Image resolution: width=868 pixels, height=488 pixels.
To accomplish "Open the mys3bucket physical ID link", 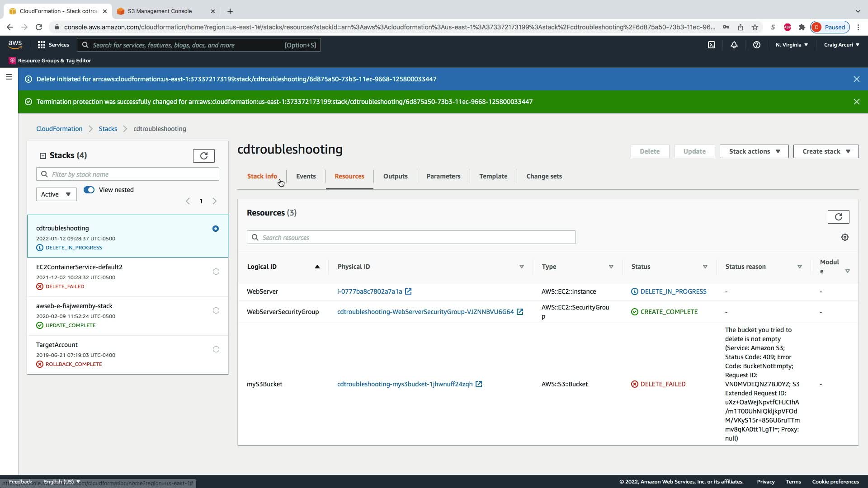I will [405, 384].
